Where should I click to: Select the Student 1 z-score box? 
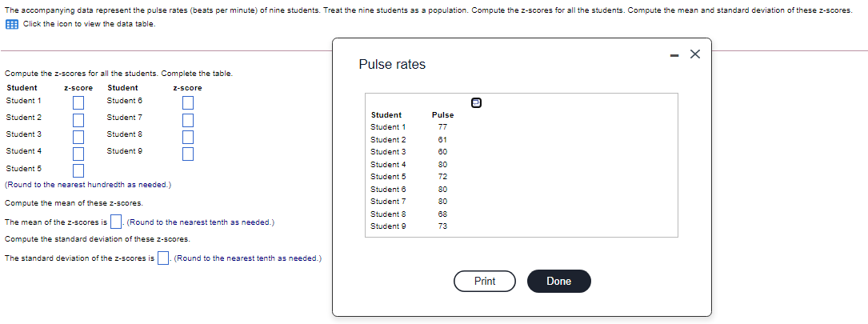pyautogui.click(x=79, y=102)
